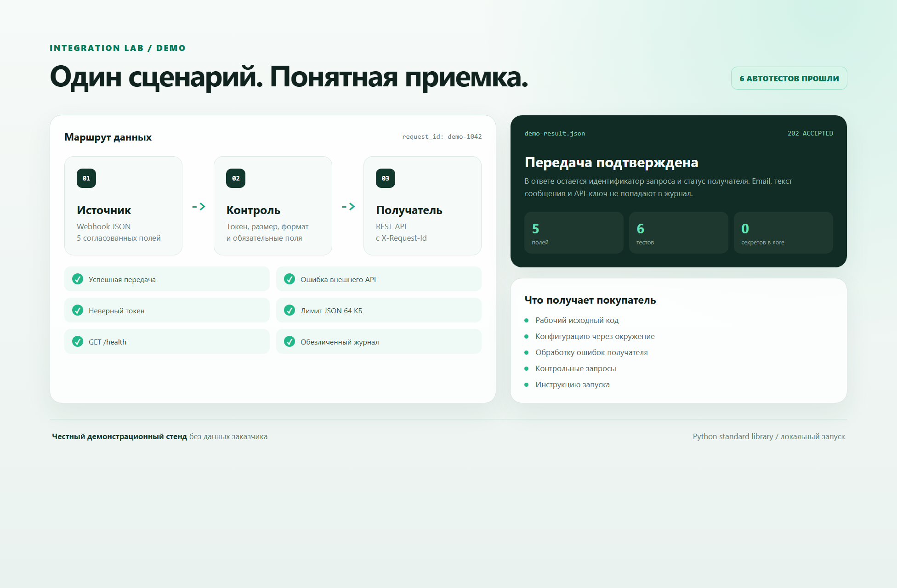Click the INTEGRATION LAB / DEMO label
Viewport: 897px width, 588px height.
point(118,48)
